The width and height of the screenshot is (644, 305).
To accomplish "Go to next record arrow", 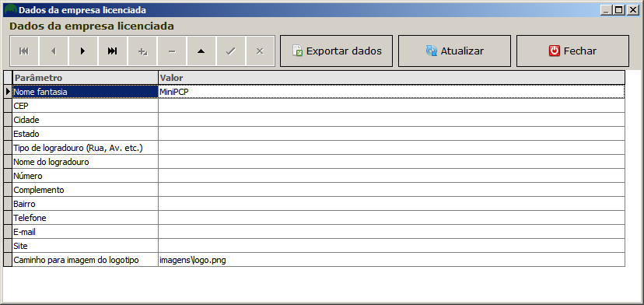I will point(83,51).
